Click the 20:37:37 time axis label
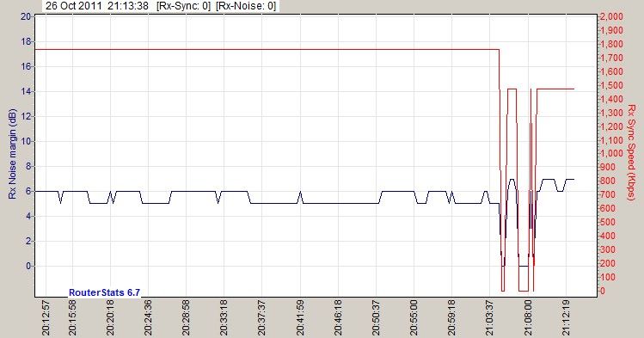 click(x=262, y=318)
